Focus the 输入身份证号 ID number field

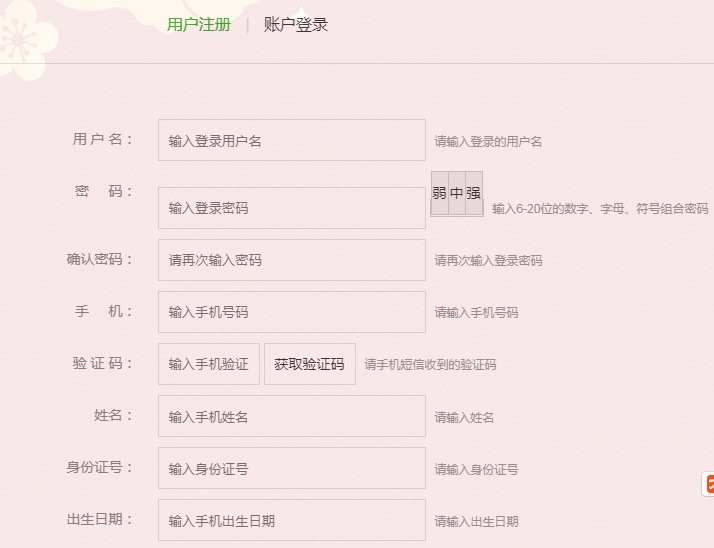(x=292, y=468)
